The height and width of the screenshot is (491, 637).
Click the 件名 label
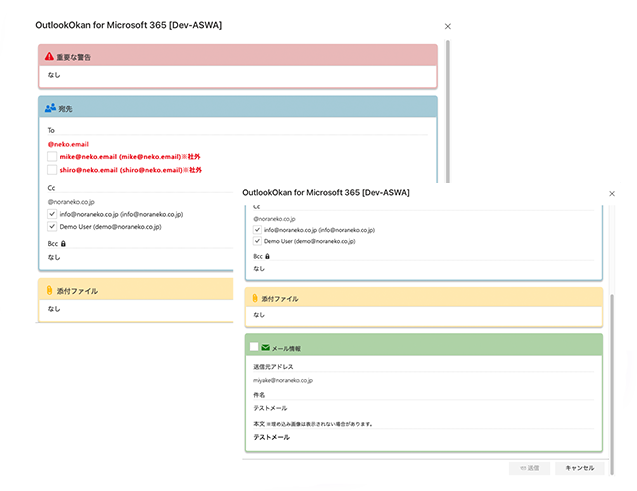(259, 395)
